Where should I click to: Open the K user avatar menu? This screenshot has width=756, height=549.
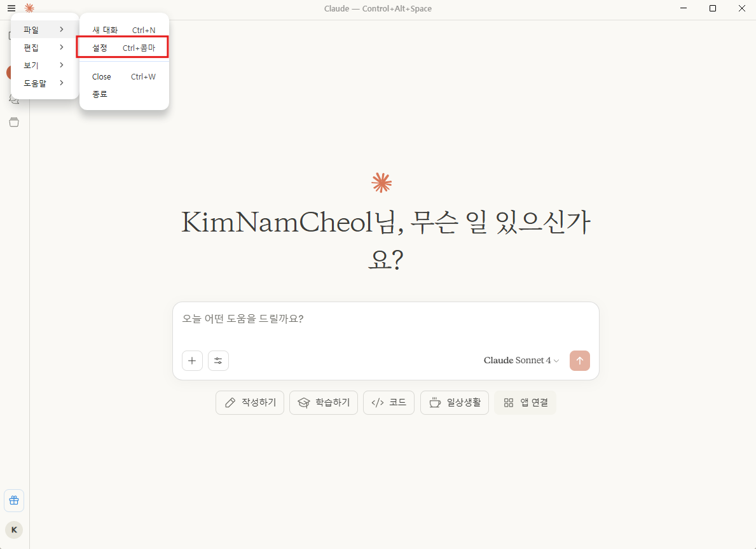tap(14, 530)
